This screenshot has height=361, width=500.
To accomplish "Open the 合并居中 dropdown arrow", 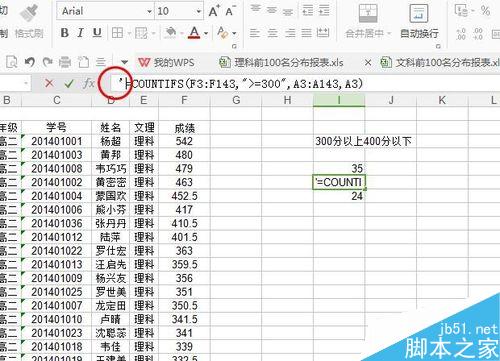I will click(388, 33).
